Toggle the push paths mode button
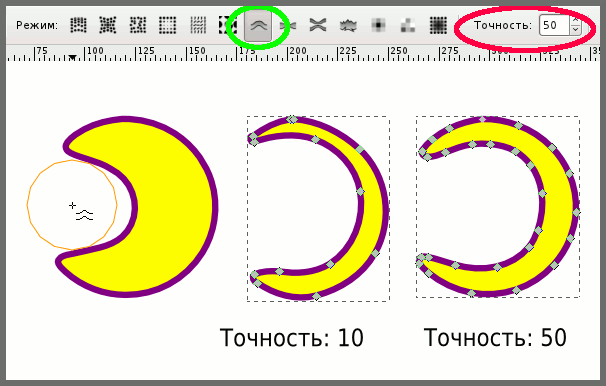 258,26
